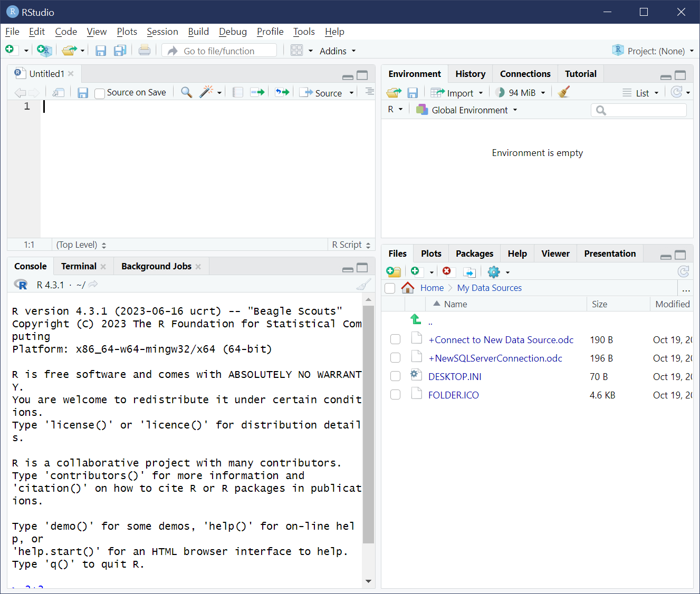Switch to History tab
The width and height of the screenshot is (700, 594).
[471, 74]
